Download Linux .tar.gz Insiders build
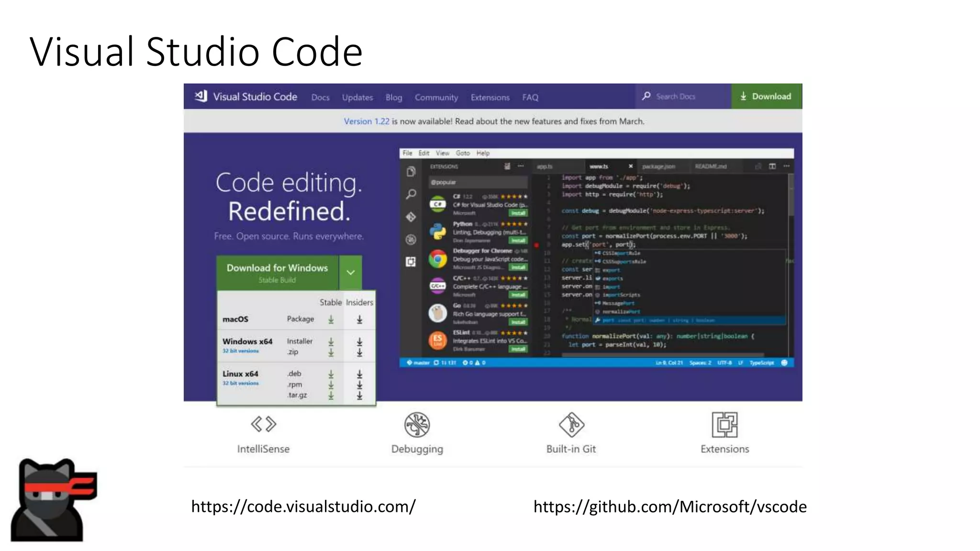This screenshot has height=551, width=980. 359,396
